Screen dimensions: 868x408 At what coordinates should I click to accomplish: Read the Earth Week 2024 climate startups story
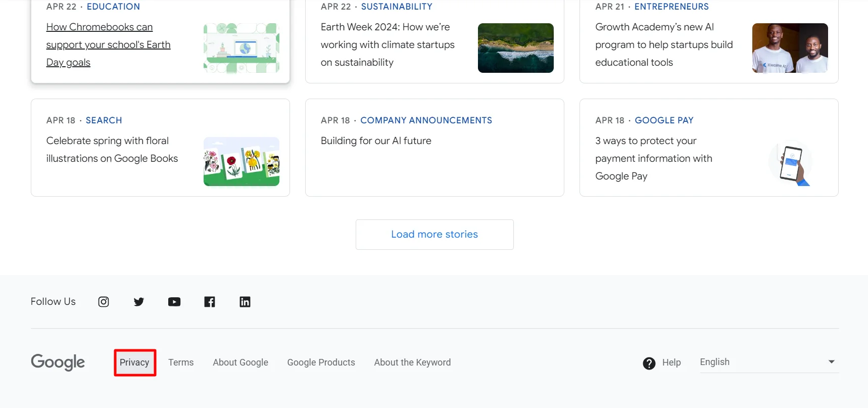coord(388,44)
